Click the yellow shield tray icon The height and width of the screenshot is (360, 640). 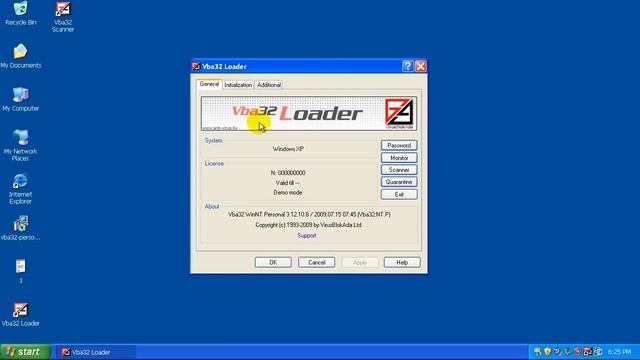(x=547, y=351)
